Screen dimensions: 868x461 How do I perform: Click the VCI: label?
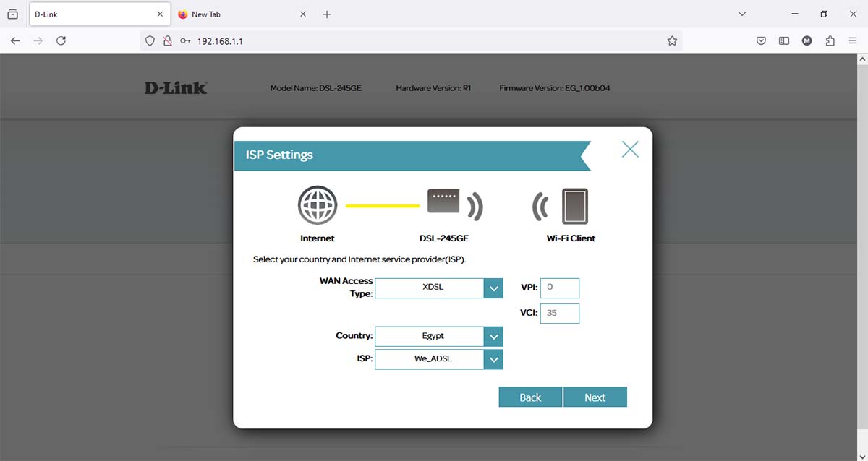pyautogui.click(x=528, y=314)
